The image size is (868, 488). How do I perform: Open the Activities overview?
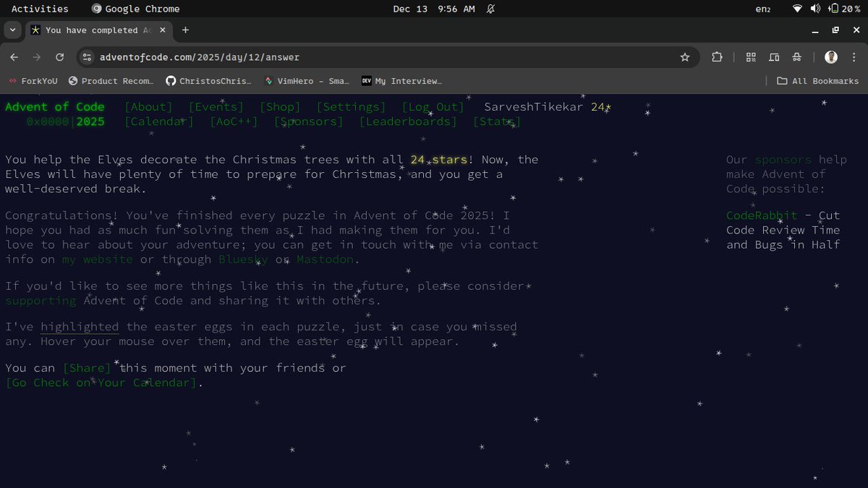[40, 9]
